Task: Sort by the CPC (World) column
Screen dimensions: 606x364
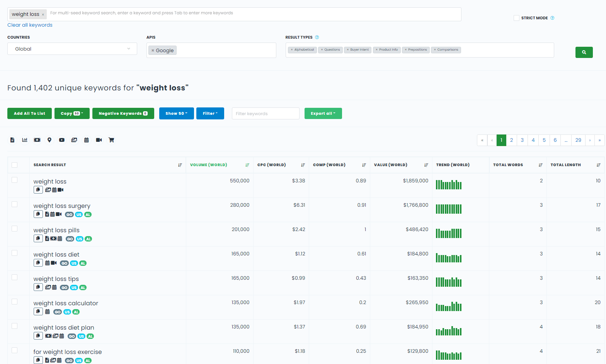Action: click(303, 165)
